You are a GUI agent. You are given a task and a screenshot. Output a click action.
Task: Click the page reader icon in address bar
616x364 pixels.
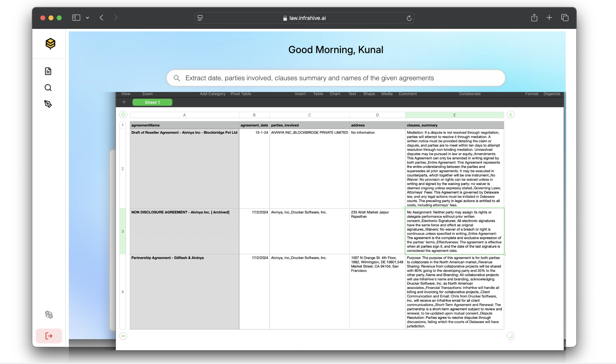coord(200,18)
